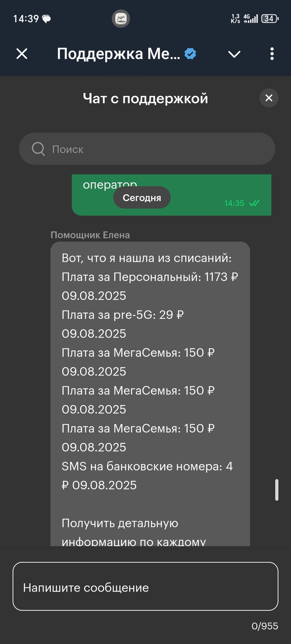
Task: Tap the Плата за Персональный charge line
Action: click(150, 277)
